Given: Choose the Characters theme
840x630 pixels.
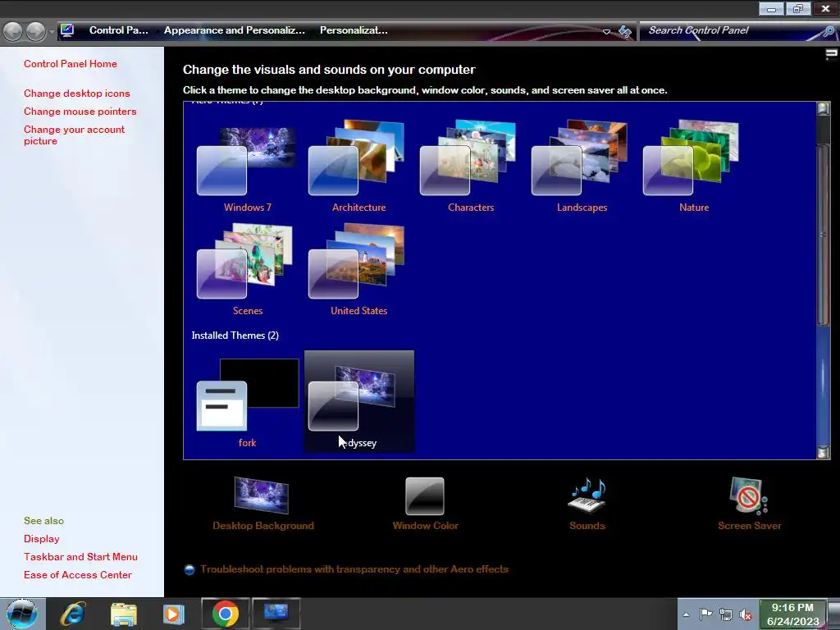Looking at the screenshot, I should click(x=470, y=166).
